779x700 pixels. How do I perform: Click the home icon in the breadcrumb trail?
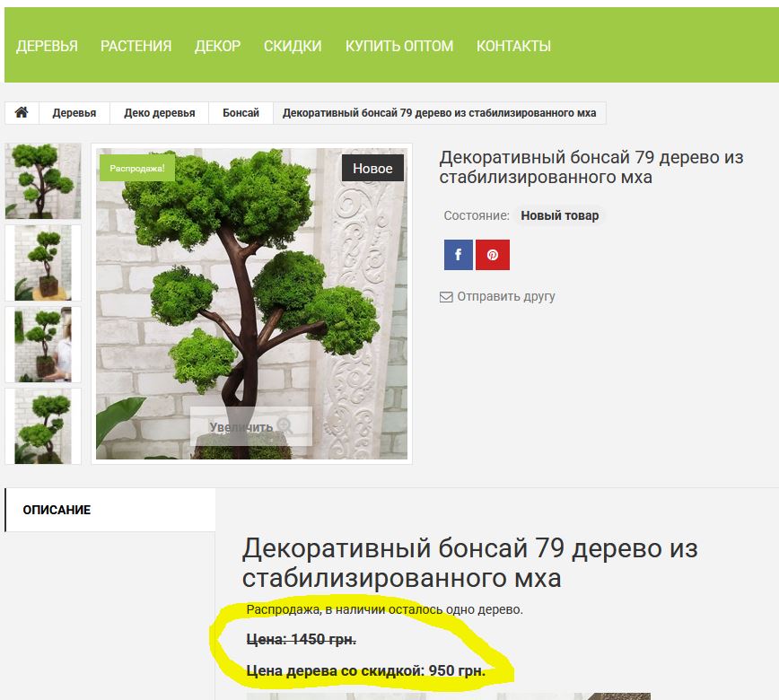pos(22,112)
